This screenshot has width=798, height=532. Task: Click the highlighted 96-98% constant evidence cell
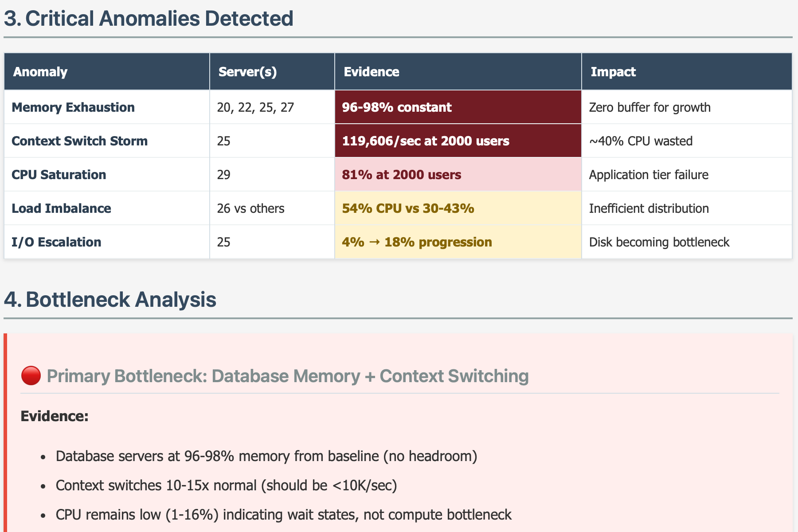click(397, 107)
